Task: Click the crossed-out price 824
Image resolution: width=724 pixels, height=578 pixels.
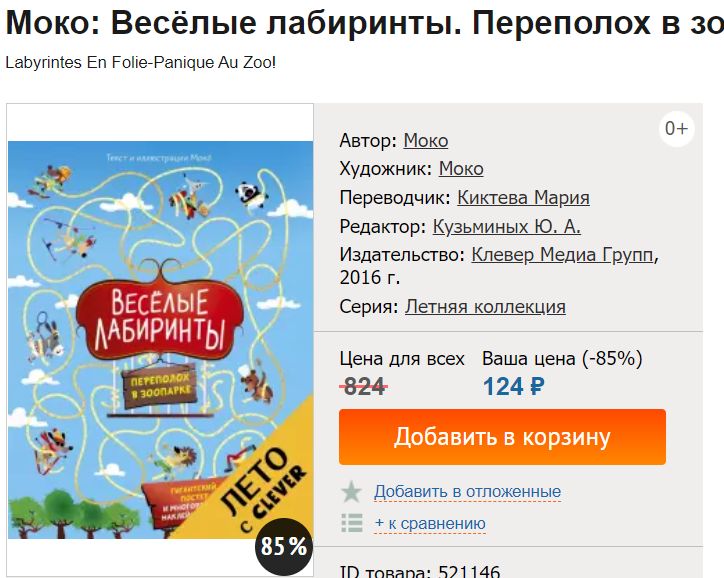Action: click(x=364, y=386)
